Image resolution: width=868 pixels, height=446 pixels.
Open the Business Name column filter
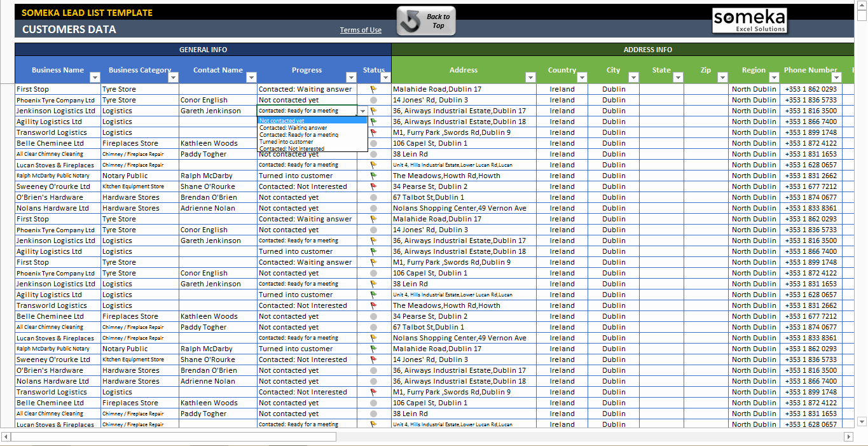click(x=95, y=78)
